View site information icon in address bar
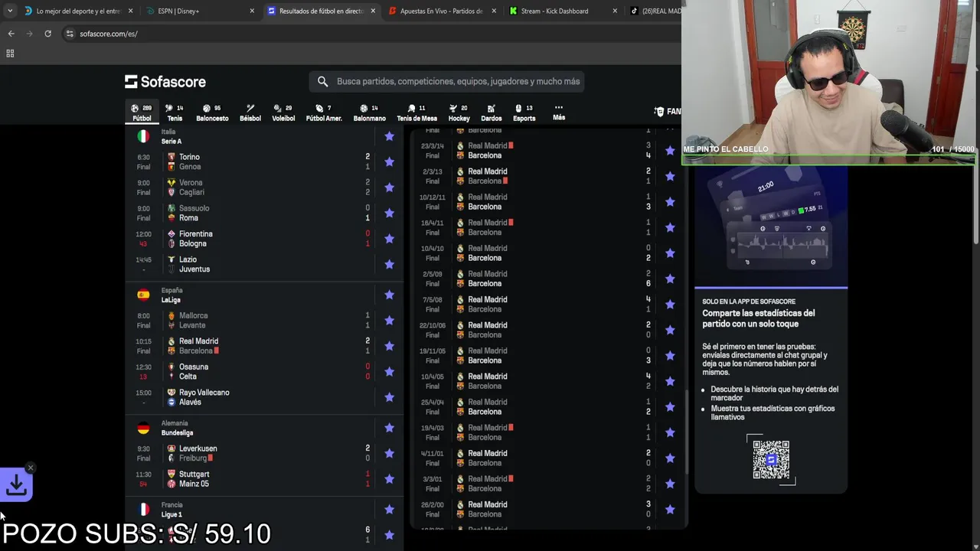The height and width of the screenshot is (551, 980). pos(70,34)
